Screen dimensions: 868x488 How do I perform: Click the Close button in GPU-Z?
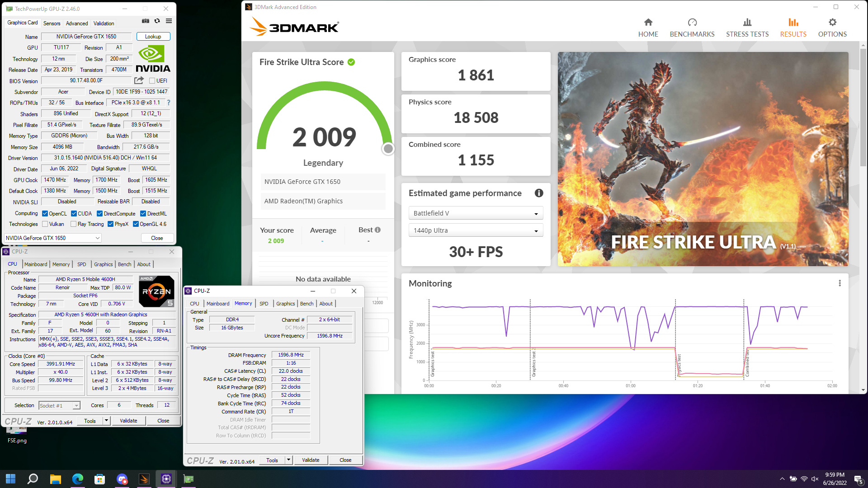click(157, 238)
